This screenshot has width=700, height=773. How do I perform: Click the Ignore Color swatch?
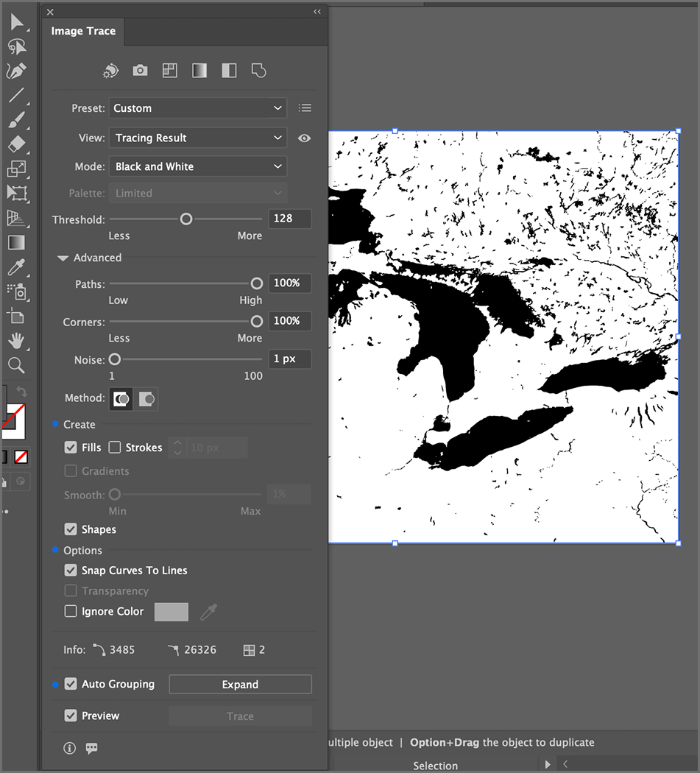click(171, 611)
